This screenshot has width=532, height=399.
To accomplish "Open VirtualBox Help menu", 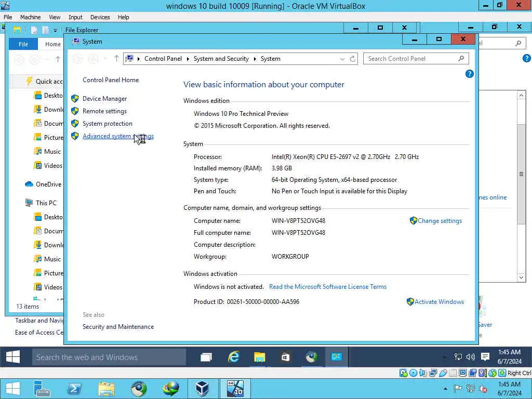I will coord(123,17).
